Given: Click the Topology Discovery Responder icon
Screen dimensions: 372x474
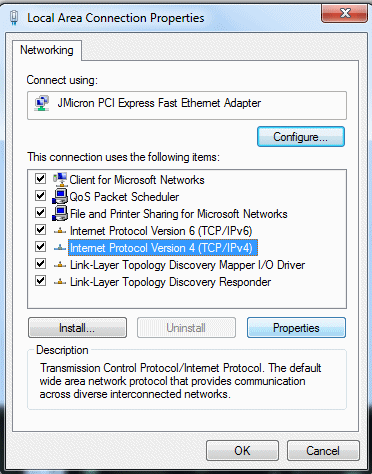Looking at the screenshot, I should [x=60, y=282].
